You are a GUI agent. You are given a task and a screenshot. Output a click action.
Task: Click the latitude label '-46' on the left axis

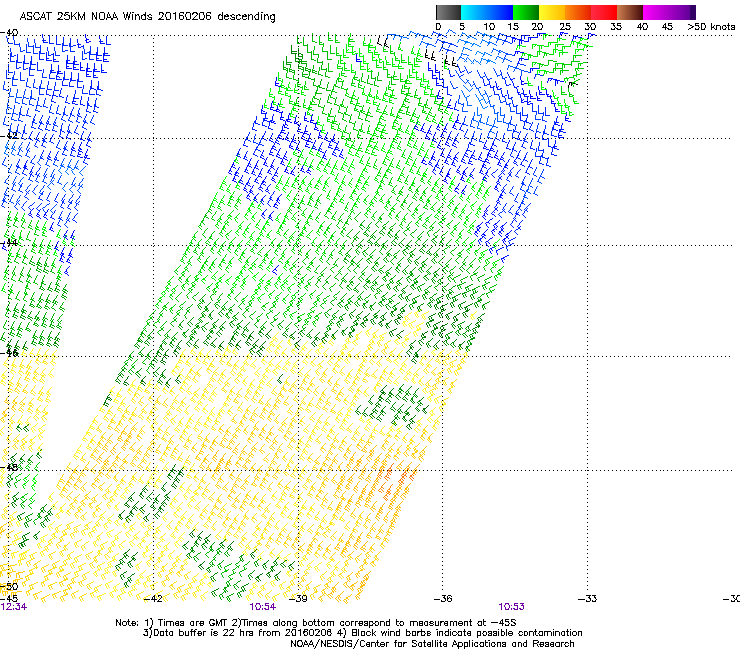click(x=9, y=353)
